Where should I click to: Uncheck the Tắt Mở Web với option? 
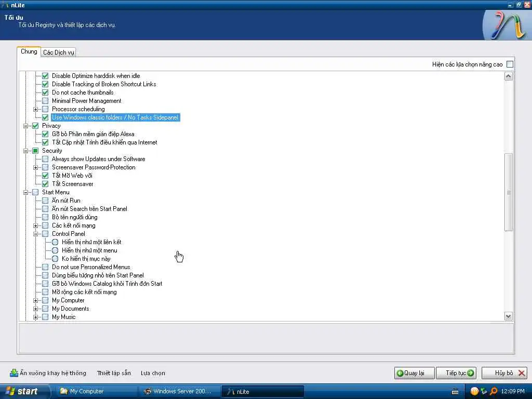click(45, 176)
